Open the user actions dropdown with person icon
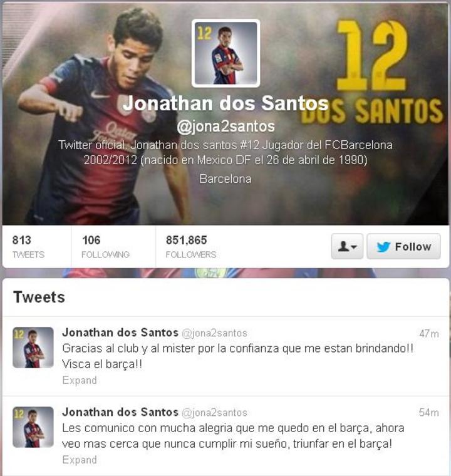451x476 pixels. [x=347, y=246]
